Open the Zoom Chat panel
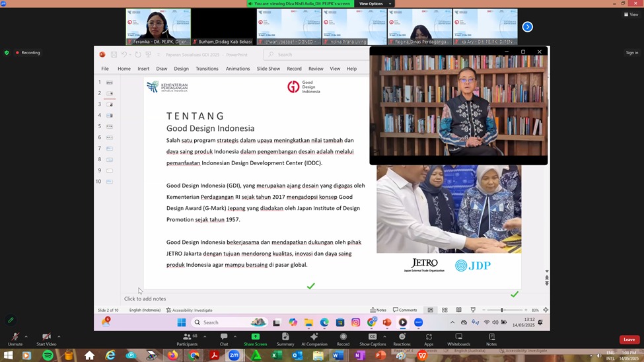The image size is (644, 362). click(x=224, y=340)
